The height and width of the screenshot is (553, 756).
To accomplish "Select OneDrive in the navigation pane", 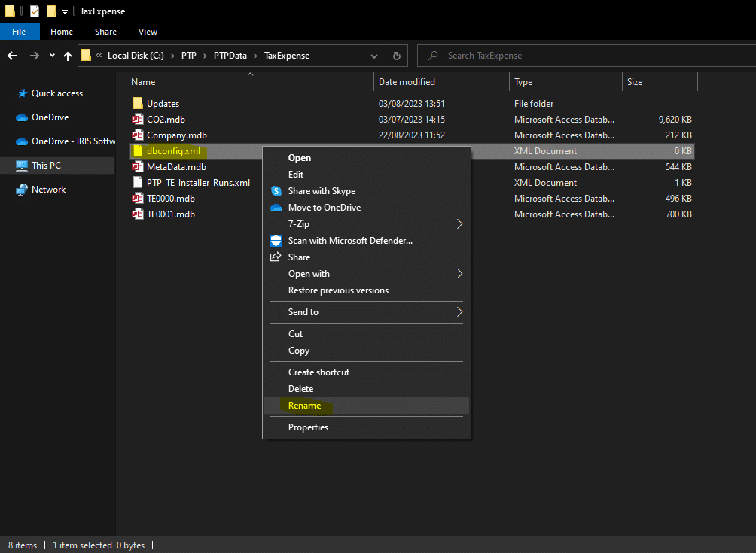I will point(50,117).
